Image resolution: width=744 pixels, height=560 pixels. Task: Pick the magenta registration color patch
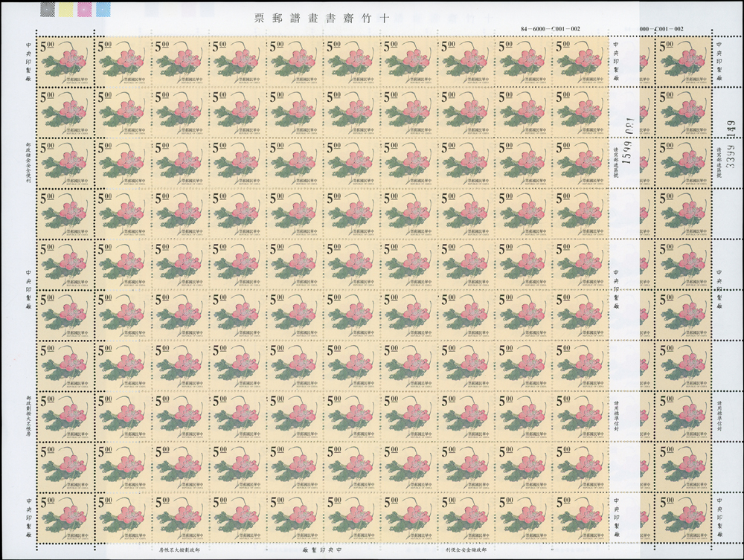coord(83,9)
